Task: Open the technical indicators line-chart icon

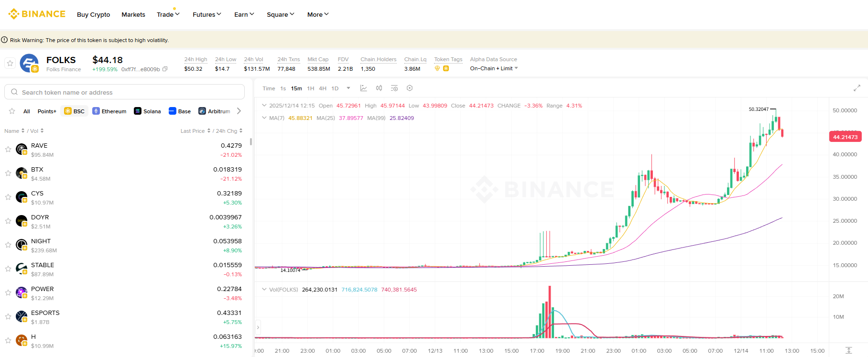Action: click(x=363, y=88)
